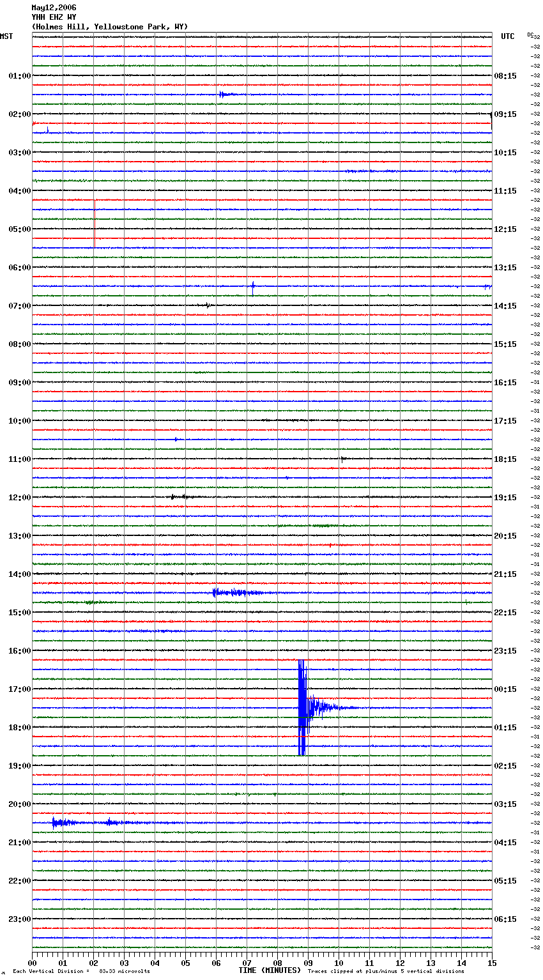Click the 14:15 UTC time label
The image size is (543, 980).
[x=505, y=306]
